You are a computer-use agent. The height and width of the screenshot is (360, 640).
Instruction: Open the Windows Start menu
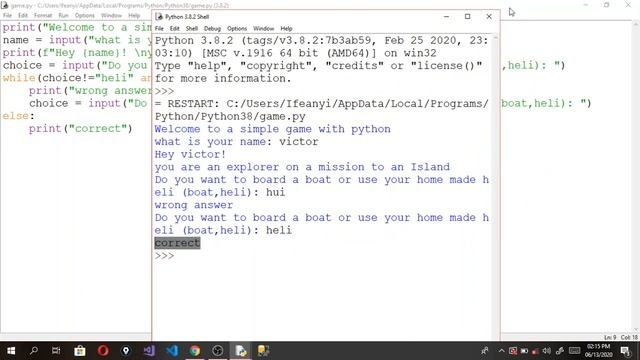(11, 351)
